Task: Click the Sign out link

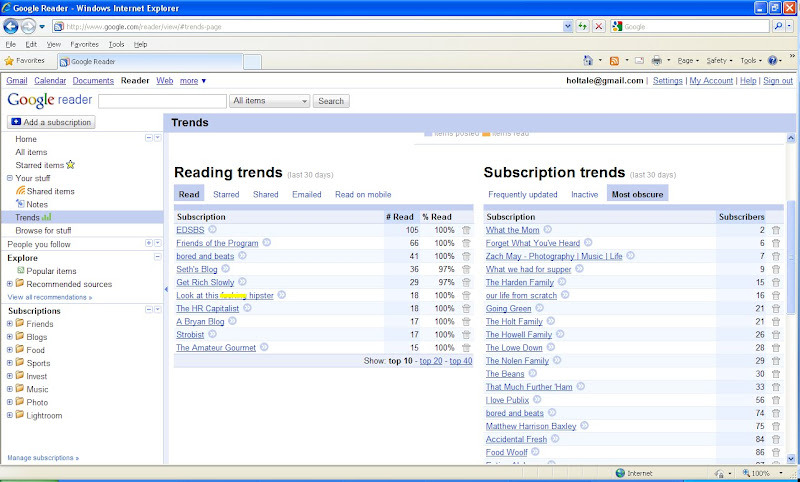Action: (x=778, y=81)
